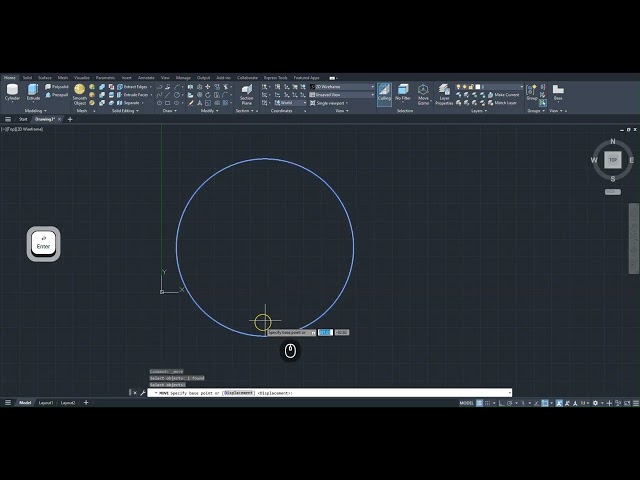Click the TOP face of ViewCube

613,160
